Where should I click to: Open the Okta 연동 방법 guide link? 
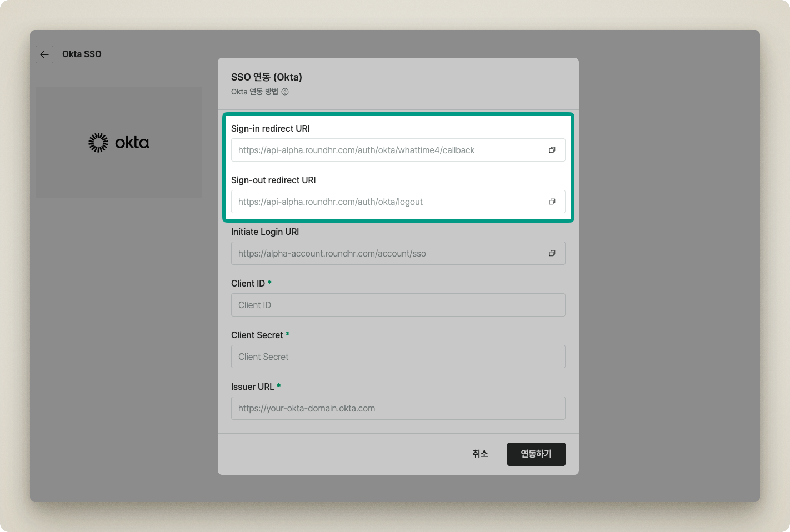[x=254, y=92]
